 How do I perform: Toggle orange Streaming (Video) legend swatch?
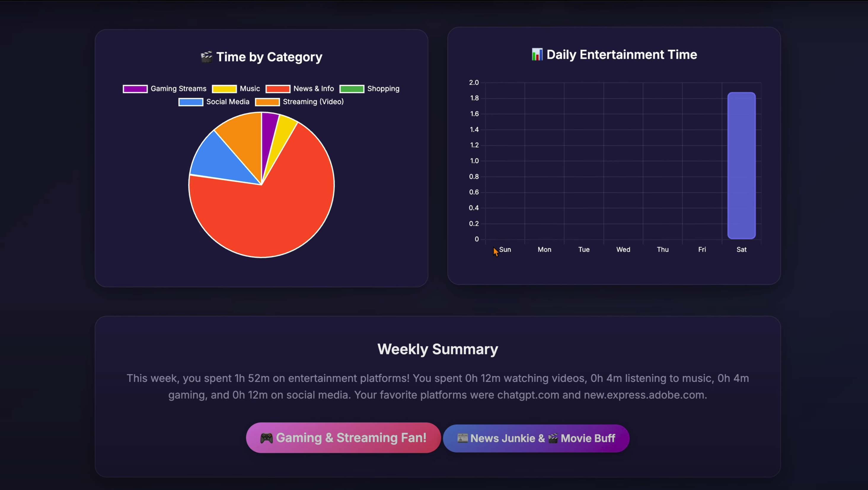267,102
